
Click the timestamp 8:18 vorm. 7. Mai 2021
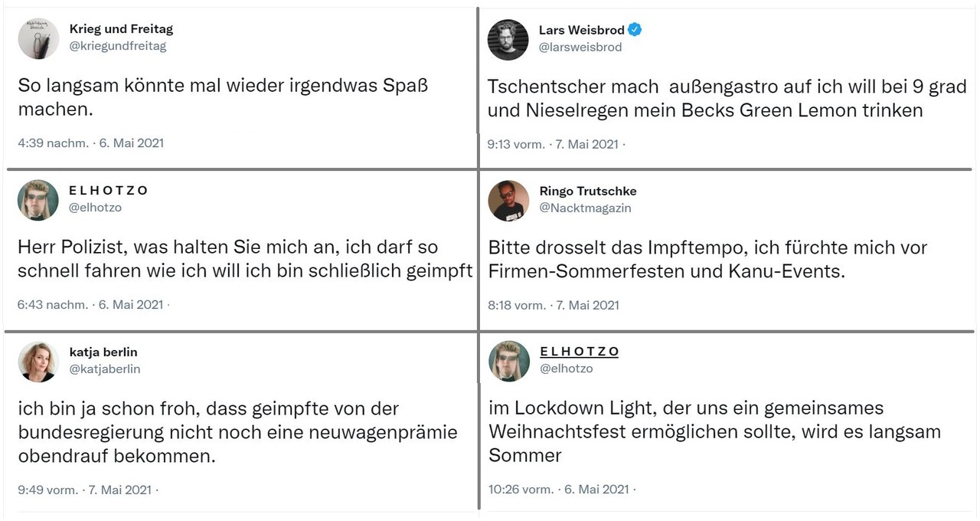[554, 305]
